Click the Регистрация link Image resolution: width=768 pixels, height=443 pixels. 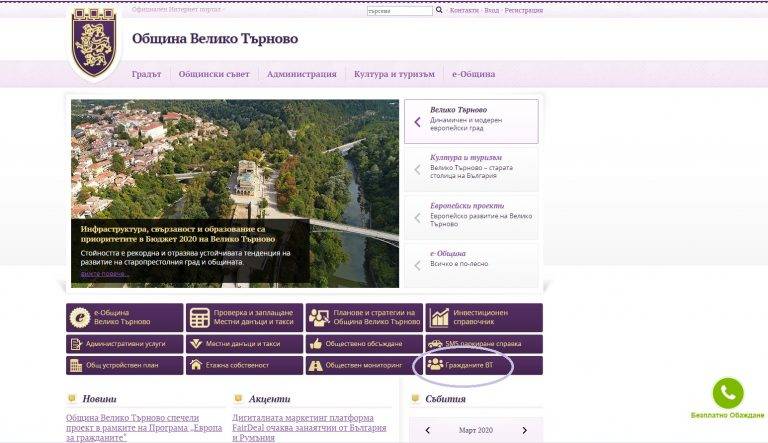click(524, 10)
